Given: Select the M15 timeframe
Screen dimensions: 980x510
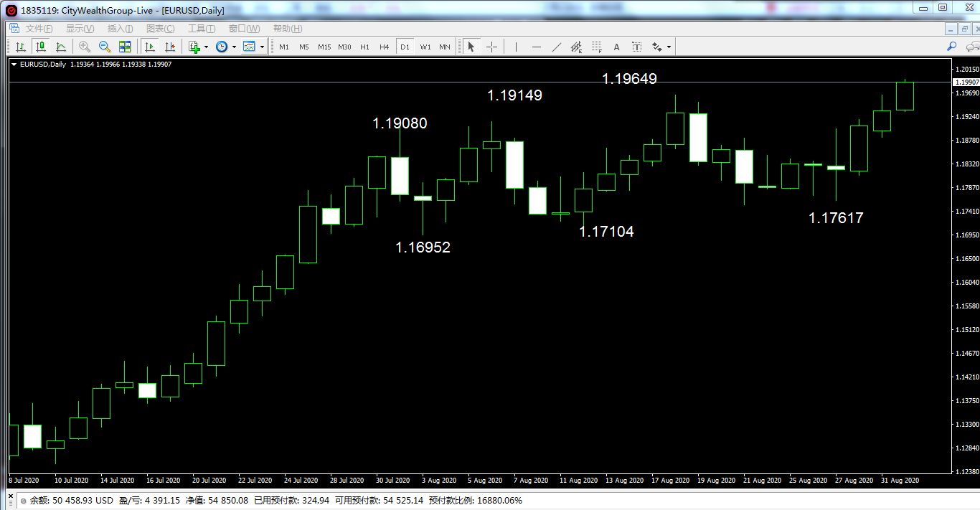Looking at the screenshot, I should 324,47.
